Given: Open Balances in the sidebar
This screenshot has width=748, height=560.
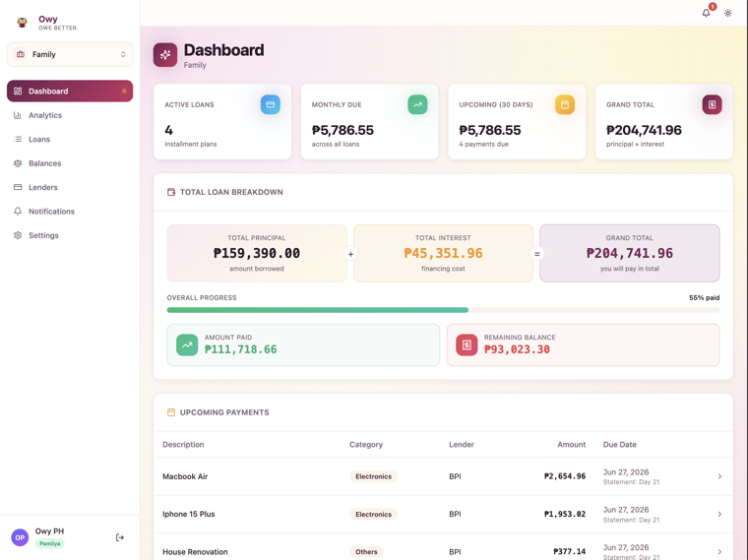Looking at the screenshot, I should 70,163.
